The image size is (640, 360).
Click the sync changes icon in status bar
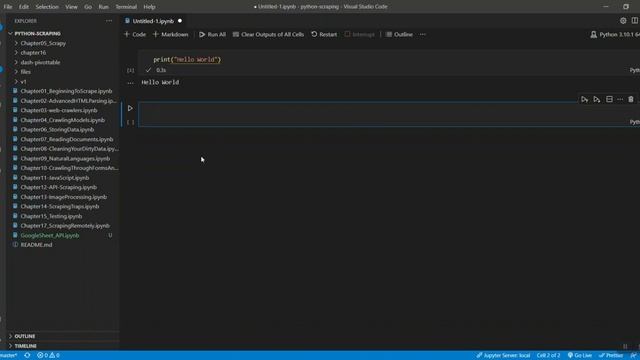coord(27,356)
